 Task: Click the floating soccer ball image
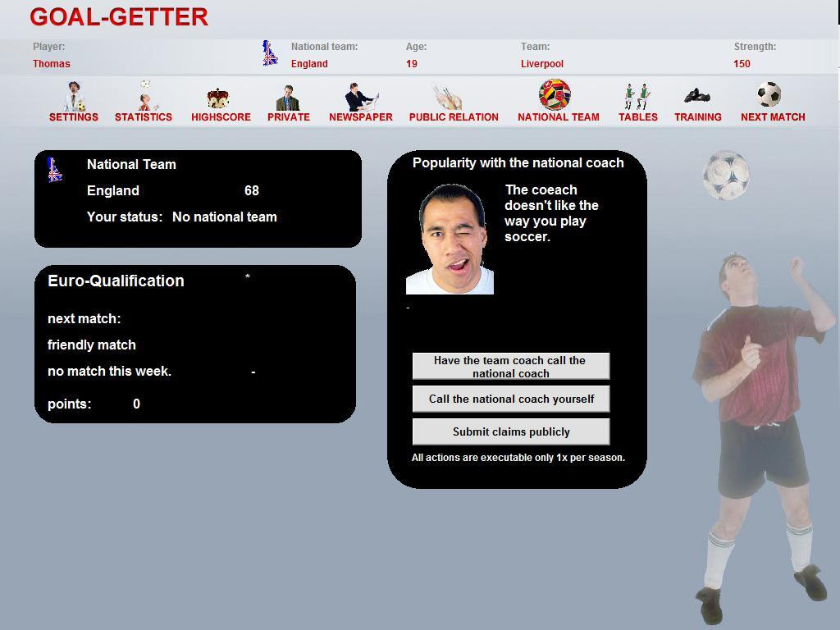pos(726,176)
